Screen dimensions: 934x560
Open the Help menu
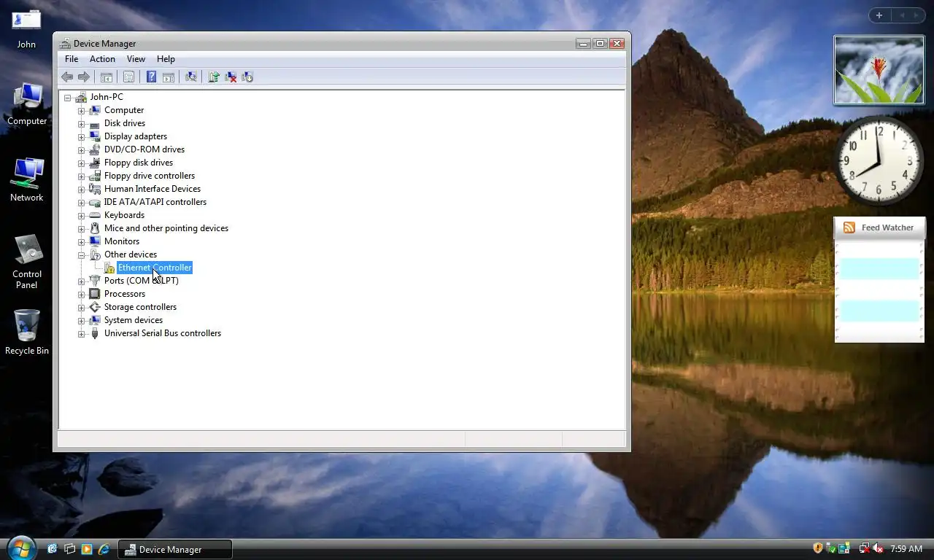[166, 59]
